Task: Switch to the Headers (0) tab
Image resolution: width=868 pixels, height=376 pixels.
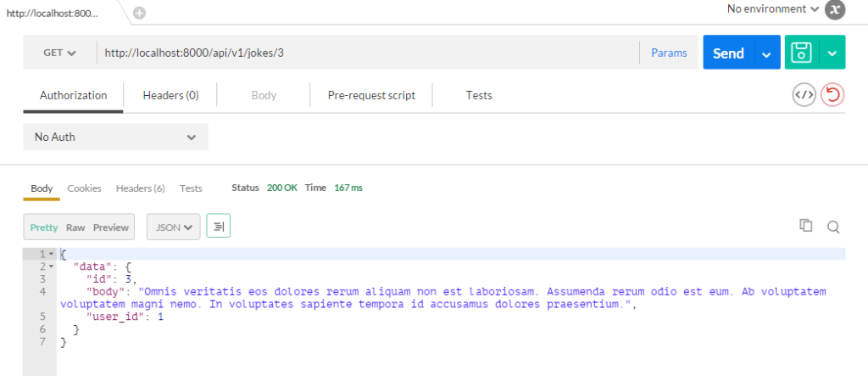Action: (x=170, y=95)
